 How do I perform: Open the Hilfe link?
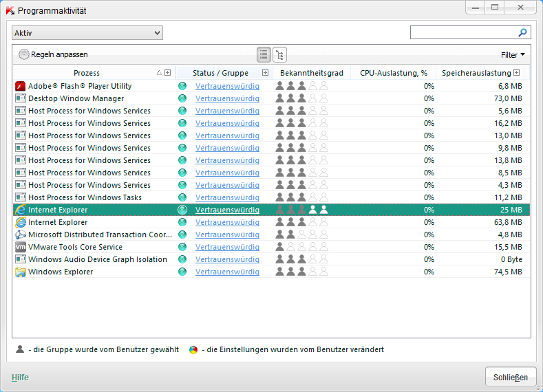tap(20, 378)
